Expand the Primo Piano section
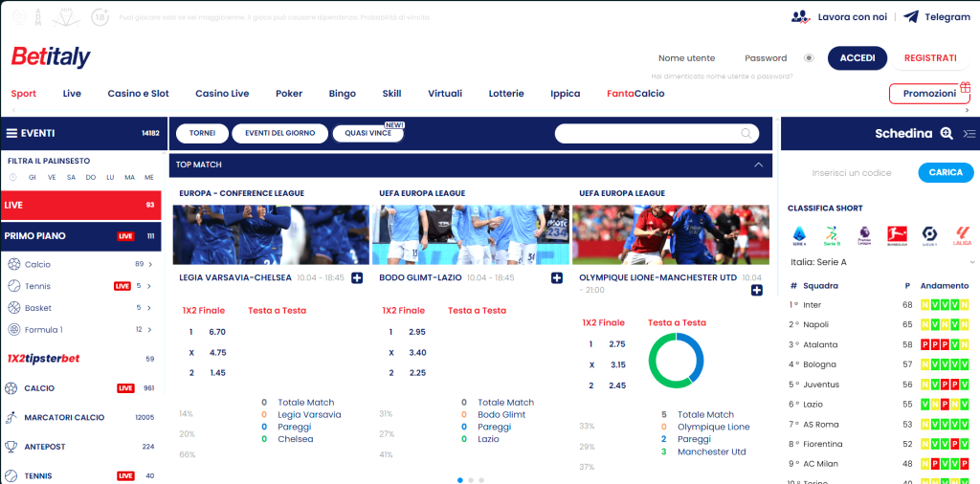This screenshot has height=484, width=980. [80, 236]
